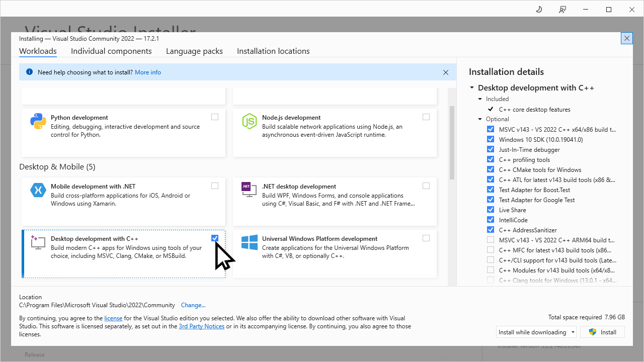
Task: Click the workloads list vertical scrollbar
Action: [x=452, y=142]
